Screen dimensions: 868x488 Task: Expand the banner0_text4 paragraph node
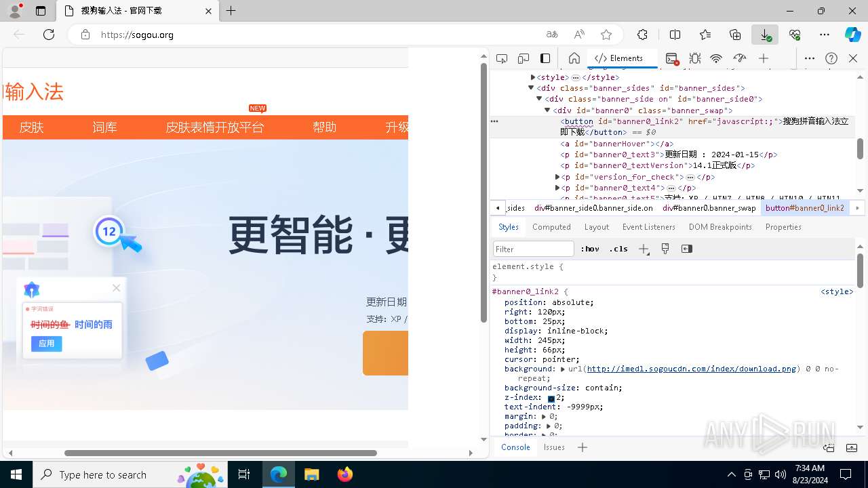(x=557, y=188)
